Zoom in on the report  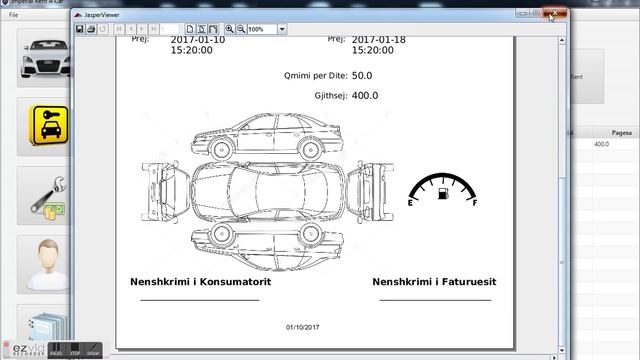tap(229, 29)
